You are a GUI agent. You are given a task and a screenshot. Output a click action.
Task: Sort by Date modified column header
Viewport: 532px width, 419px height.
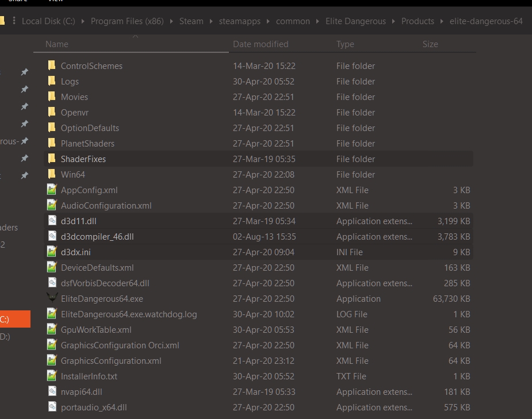point(261,44)
